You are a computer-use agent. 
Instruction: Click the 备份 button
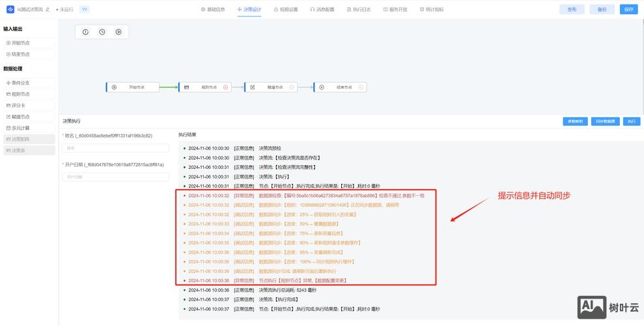[602, 10]
